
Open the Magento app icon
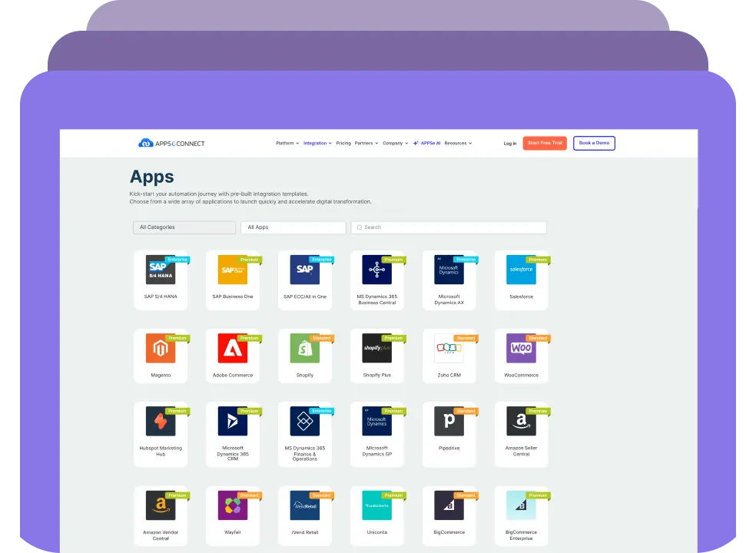(x=161, y=348)
